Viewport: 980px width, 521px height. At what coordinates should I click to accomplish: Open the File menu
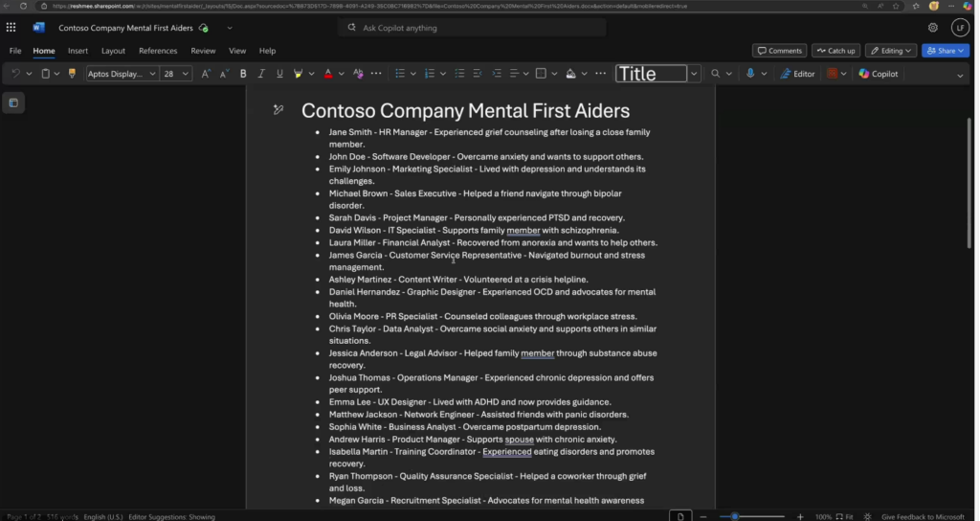(x=15, y=51)
